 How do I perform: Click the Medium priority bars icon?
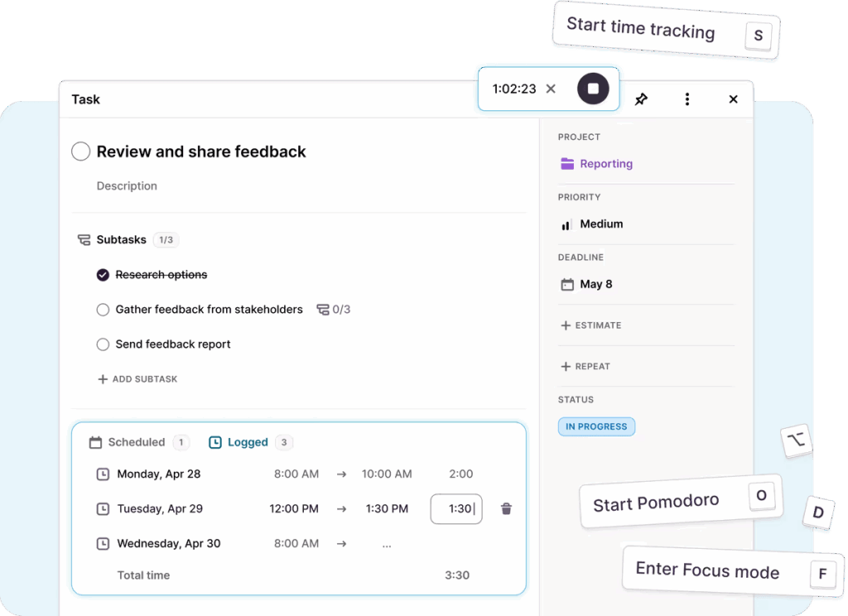point(567,224)
